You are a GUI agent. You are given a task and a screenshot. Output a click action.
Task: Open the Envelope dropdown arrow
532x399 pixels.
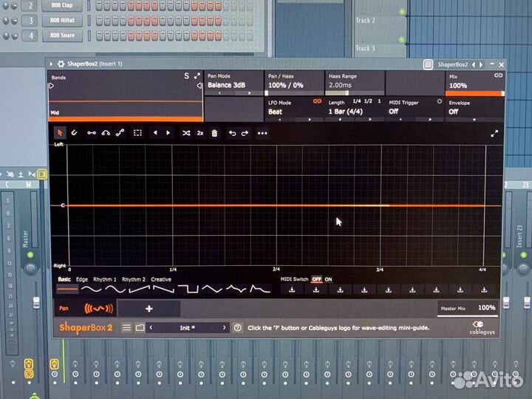474,120
